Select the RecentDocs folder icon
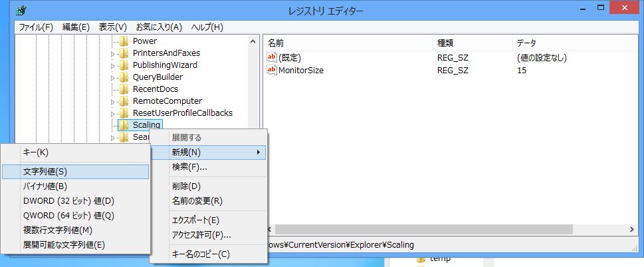The height and width of the screenshot is (267, 644). [124, 89]
